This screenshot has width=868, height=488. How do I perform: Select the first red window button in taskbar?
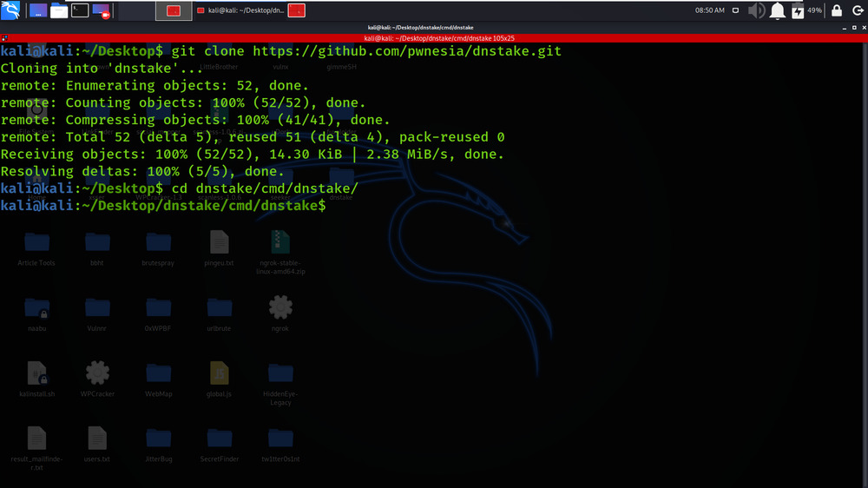click(x=174, y=10)
